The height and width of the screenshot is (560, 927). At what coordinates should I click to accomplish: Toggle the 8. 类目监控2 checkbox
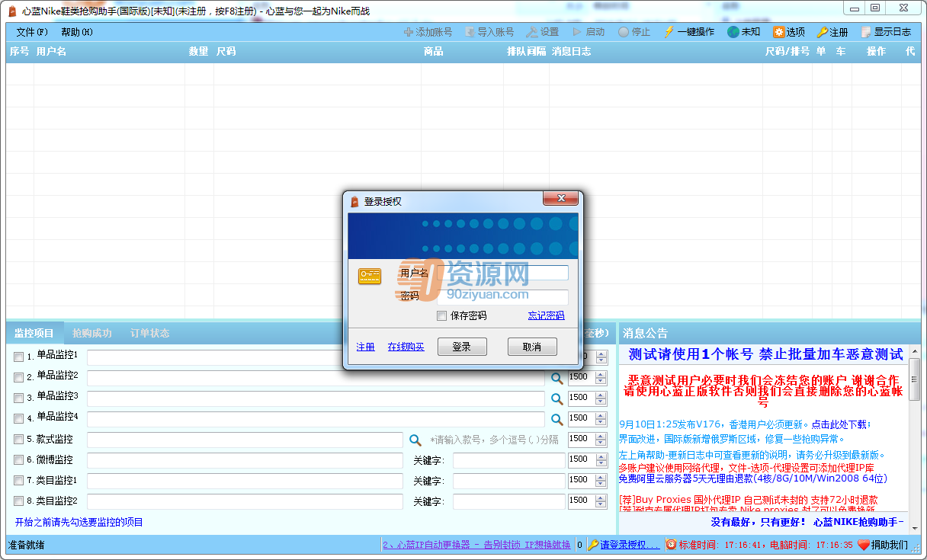coord(18,501)
